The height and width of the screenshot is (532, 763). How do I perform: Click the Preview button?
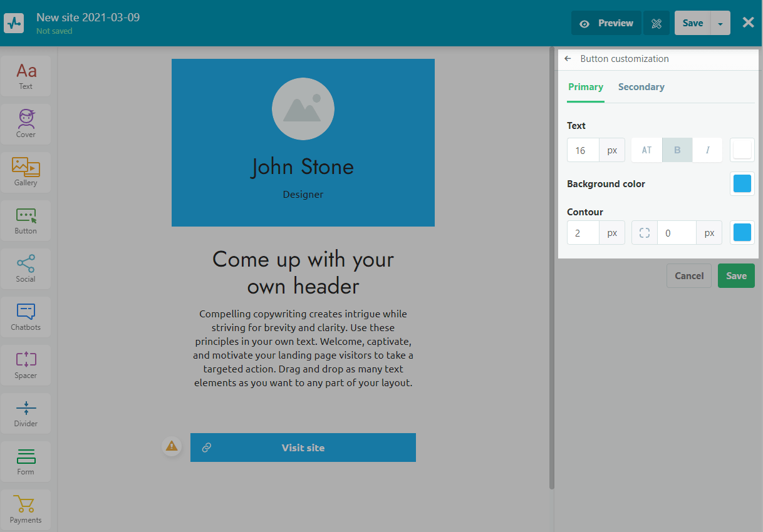point(606,23)
